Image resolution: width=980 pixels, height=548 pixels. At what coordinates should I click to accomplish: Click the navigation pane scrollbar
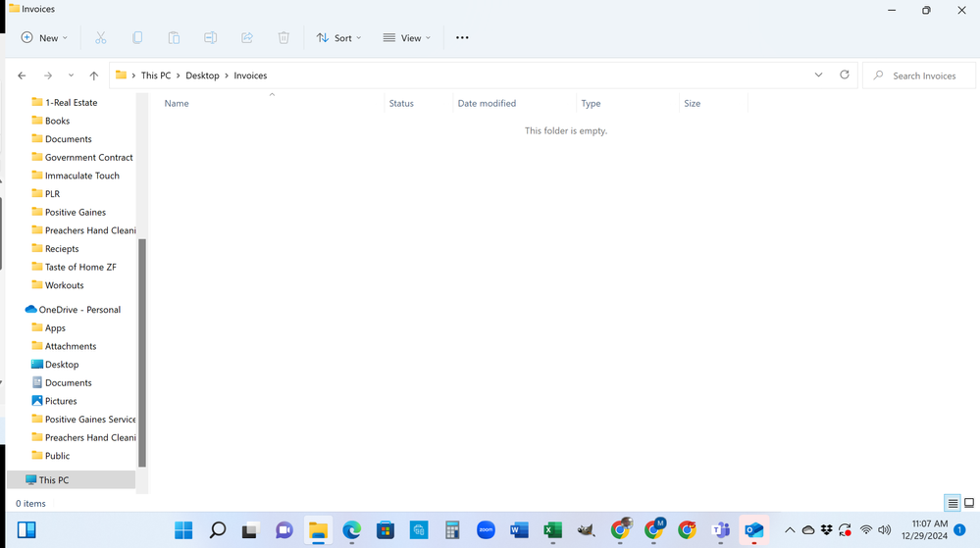coord(142,353)
